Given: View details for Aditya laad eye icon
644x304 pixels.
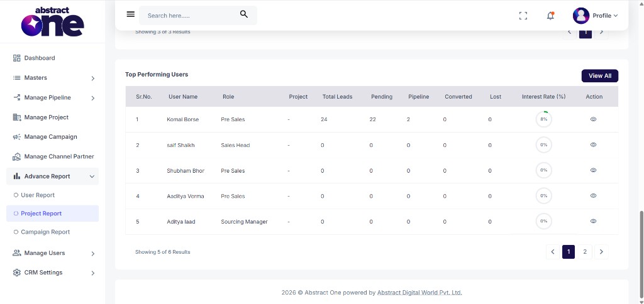Looking at the screenshot, I should point(593,221).
